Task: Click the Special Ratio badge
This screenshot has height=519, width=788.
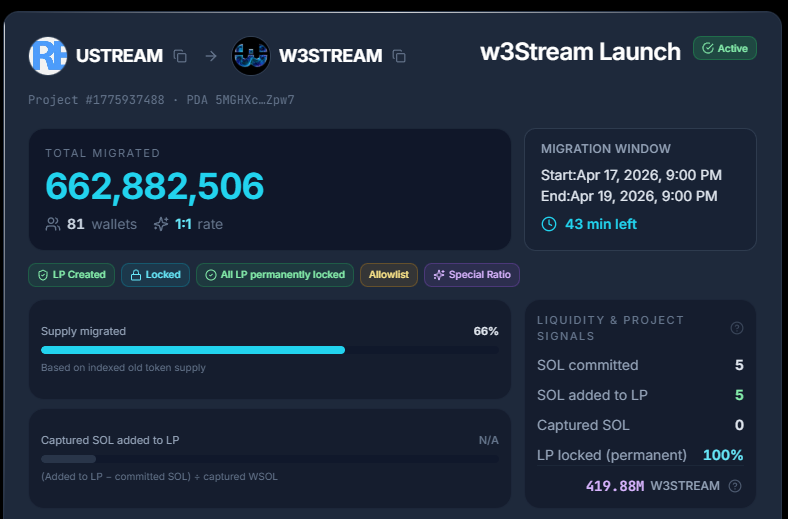Action: tap(472, 275)
